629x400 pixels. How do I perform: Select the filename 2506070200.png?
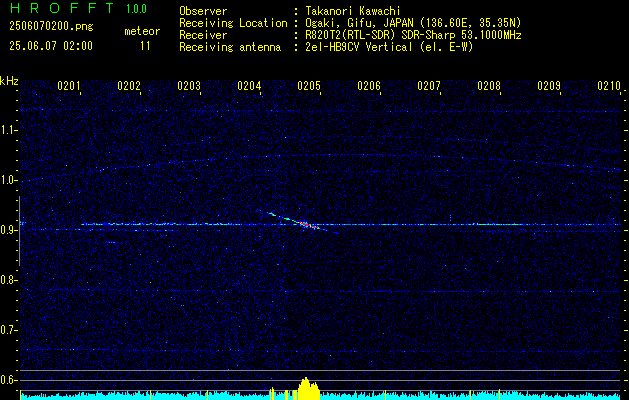pyautogui.click(x=51, y=27)
